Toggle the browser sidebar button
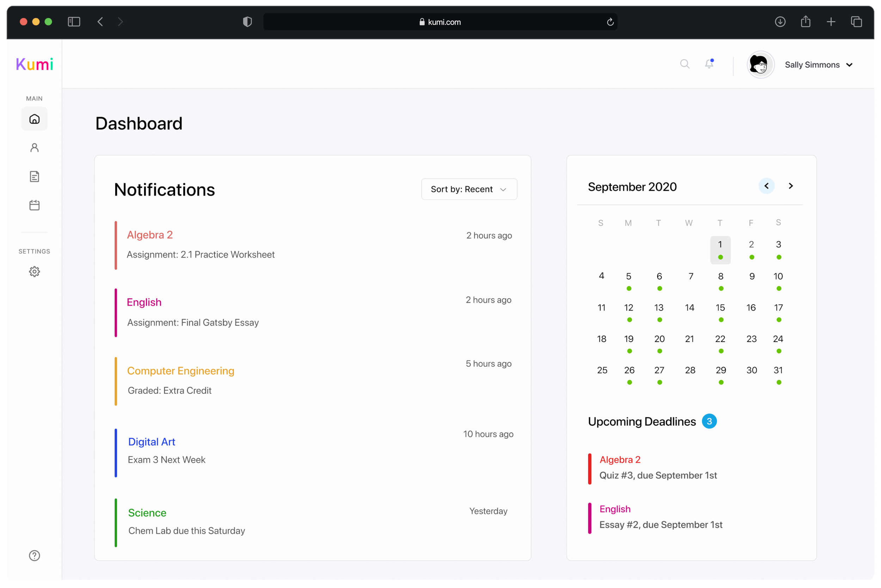The width and height of the screenshot is (881, 588). coord(74,22)
